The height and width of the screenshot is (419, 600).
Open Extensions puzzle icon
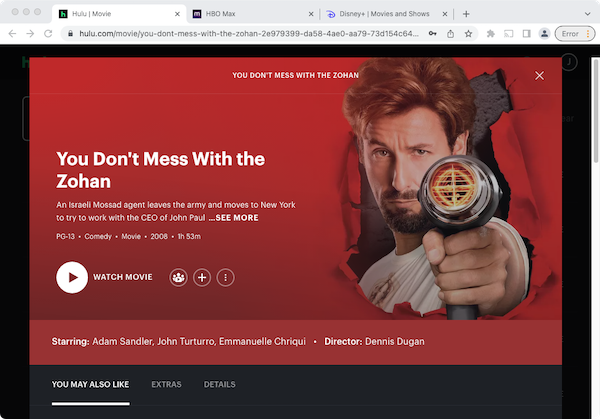pos(491,34)
